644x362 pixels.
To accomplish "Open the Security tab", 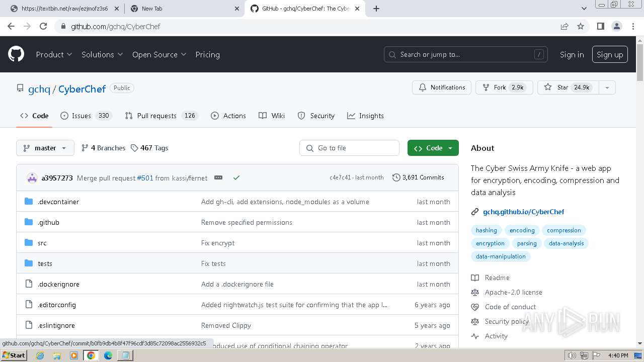I will click(316, 116).
